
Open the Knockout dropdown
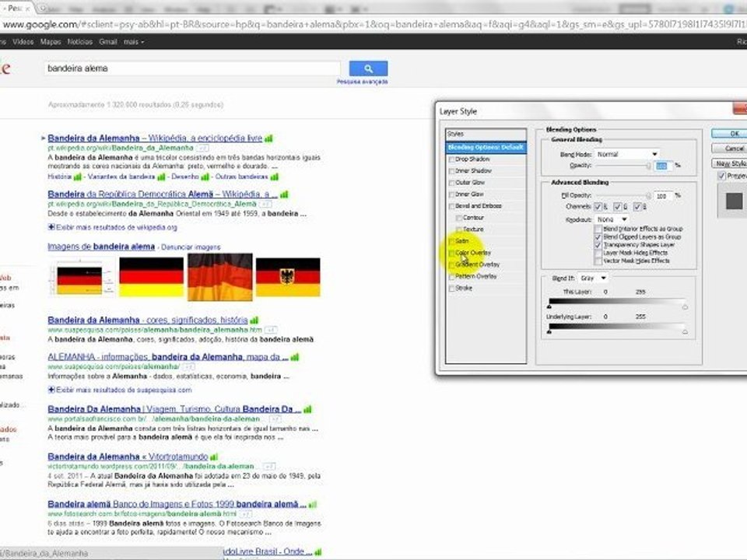click(612, 219)
